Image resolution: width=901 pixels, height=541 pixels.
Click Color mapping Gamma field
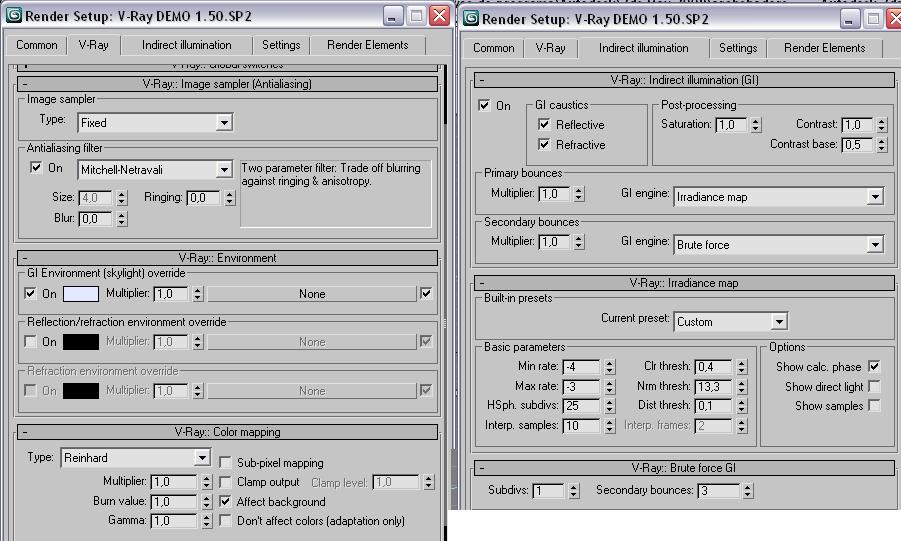(175, 521)
